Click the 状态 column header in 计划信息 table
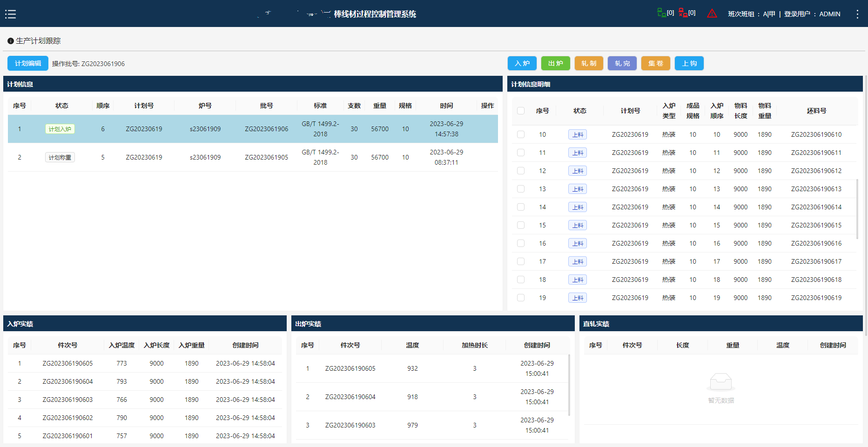The height and width of the screenshot is (447, 868). tap(62, 106)
